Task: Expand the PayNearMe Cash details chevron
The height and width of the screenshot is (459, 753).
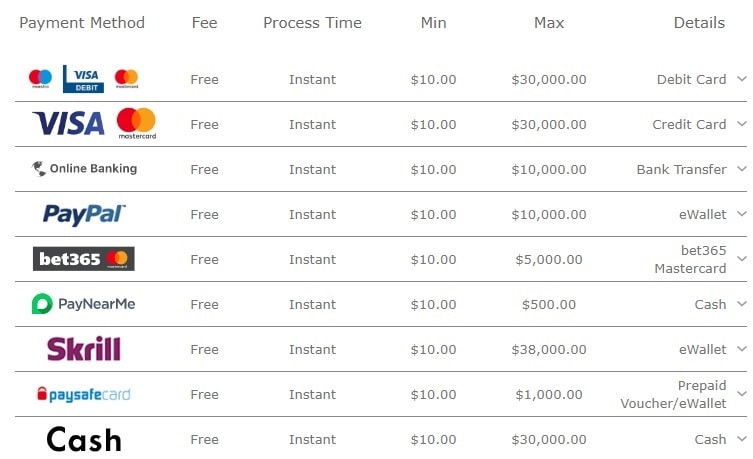Action: pyautogui.click(x=742, y=303)
